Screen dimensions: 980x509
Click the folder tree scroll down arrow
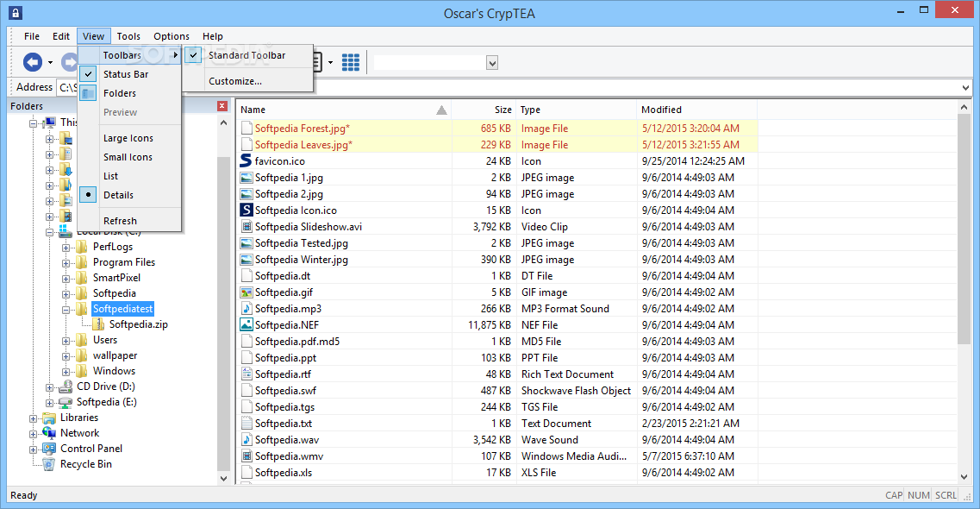224,478
